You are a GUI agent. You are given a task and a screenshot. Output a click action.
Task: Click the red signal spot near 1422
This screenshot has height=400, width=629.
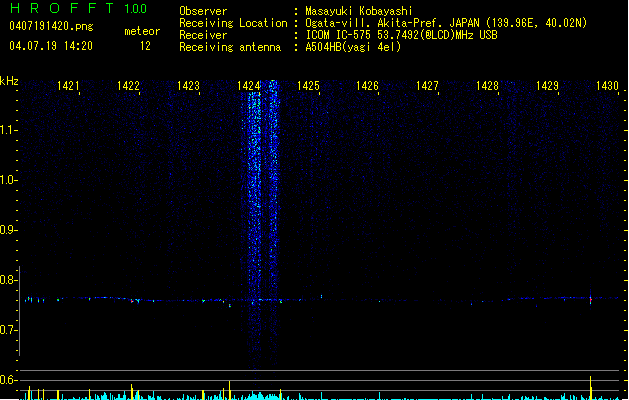[132, 300]
